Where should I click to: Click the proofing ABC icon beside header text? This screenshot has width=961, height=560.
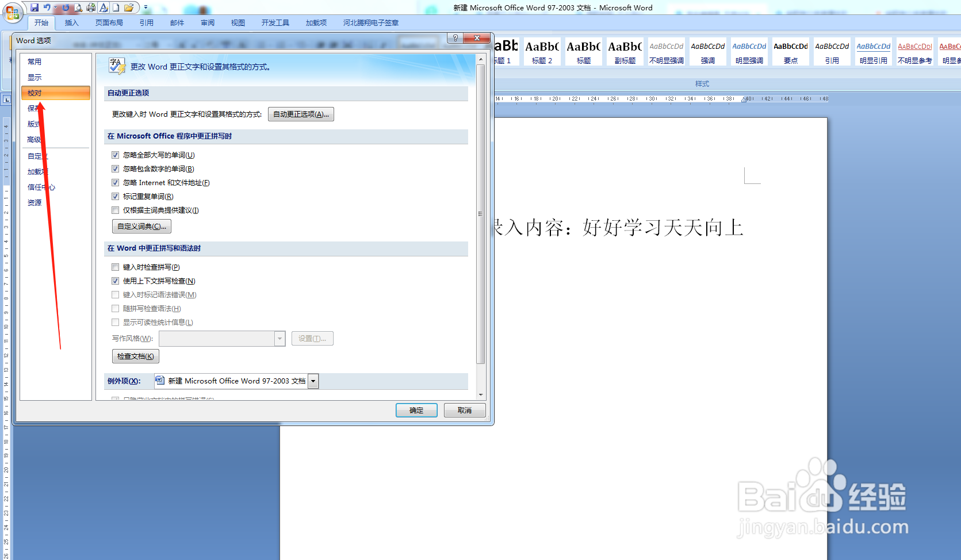117,66
